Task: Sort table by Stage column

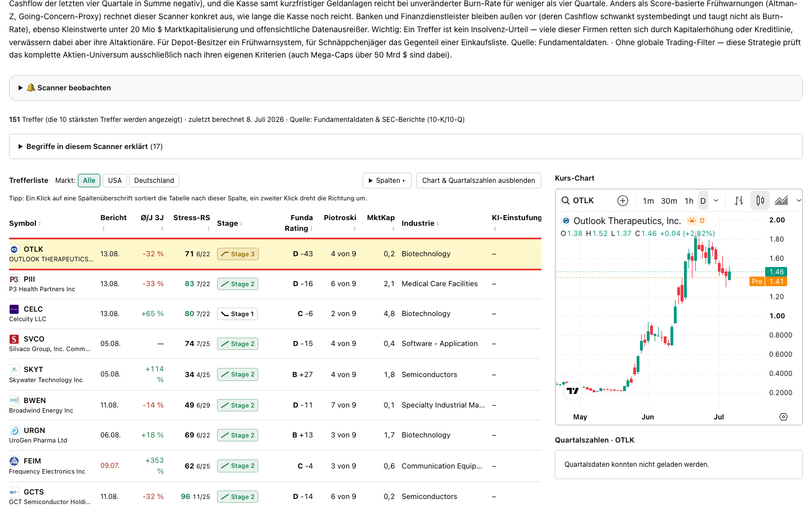Action: point(230,224)
